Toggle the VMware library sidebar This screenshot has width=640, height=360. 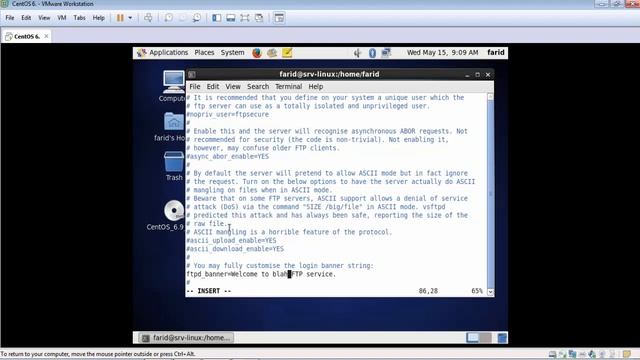pos(216,18)
